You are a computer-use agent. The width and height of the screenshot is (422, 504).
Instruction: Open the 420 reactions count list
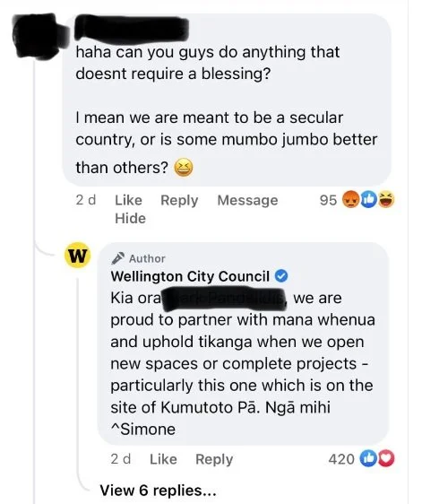coord(341,459)
